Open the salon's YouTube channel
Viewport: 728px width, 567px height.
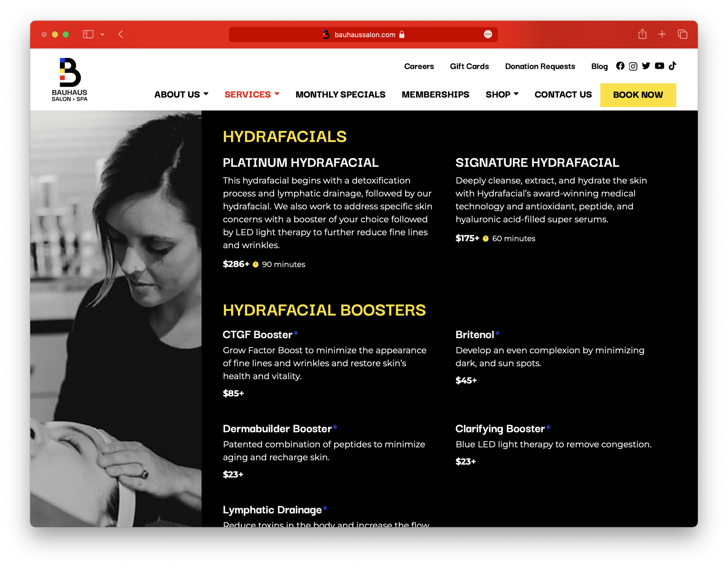pyautogui.click(x=659, y=66)
